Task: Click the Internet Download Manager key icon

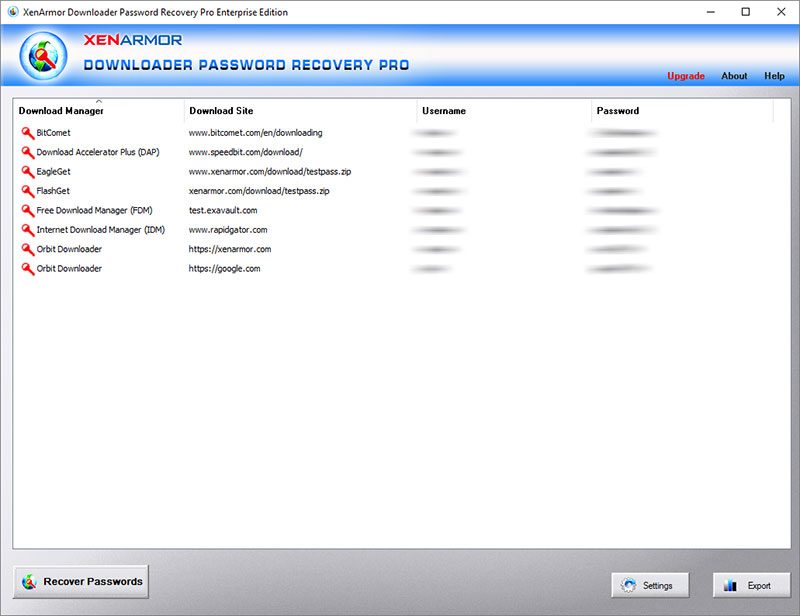Action: point(28,230)
